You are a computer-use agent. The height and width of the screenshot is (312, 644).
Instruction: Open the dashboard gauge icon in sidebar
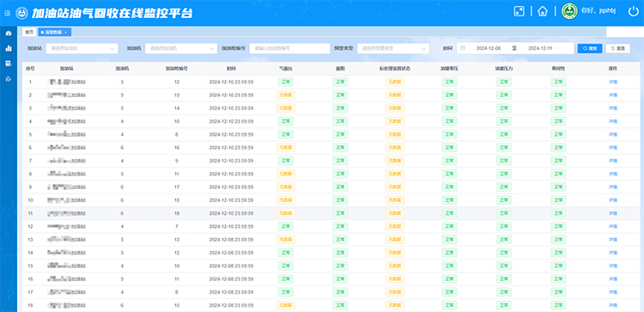9,34
